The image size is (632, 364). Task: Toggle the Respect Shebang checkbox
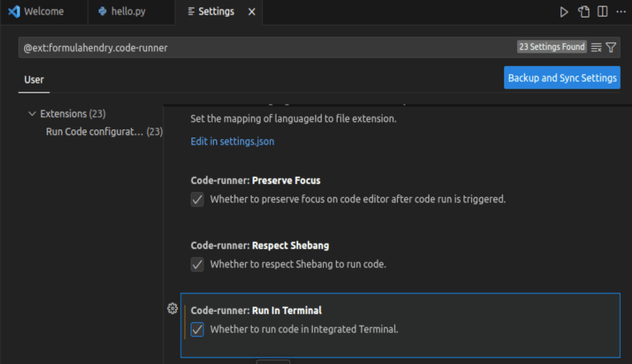(x=197, y=264)
